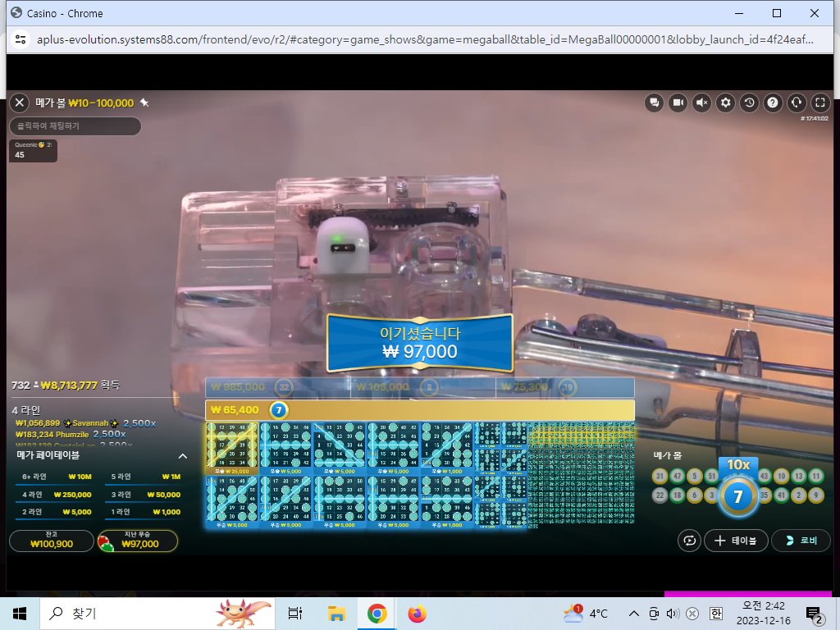Open Firefox from the taskbar
This screenshot has width=840, height=630.
[x=417, y=614]
